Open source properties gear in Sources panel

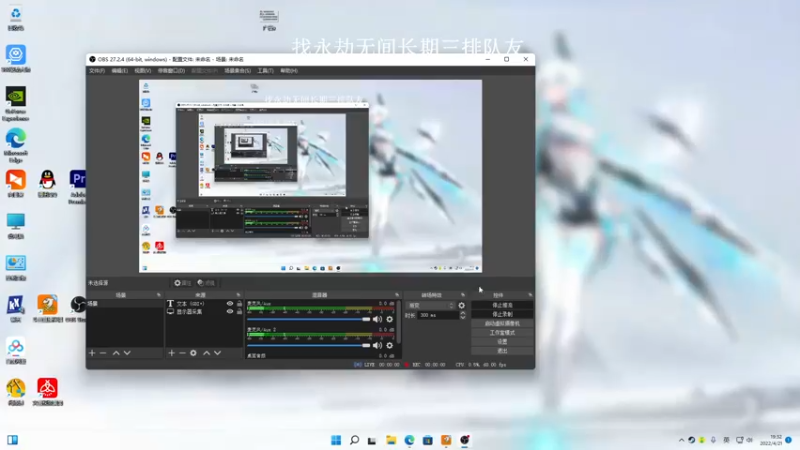[193, 353]
